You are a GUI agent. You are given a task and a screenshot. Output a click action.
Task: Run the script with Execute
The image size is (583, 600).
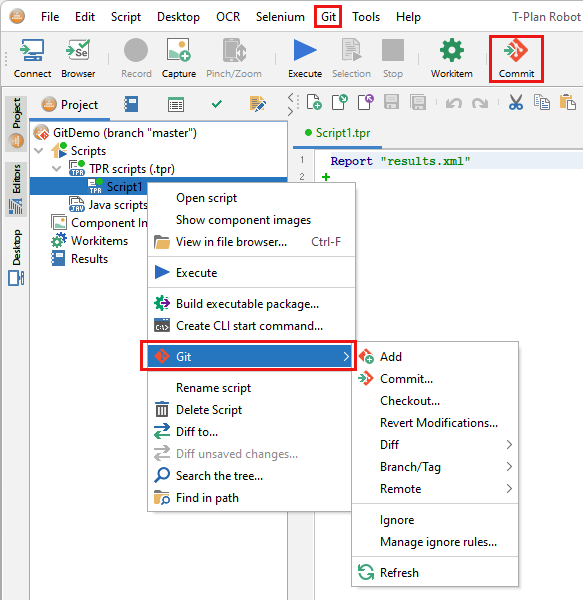tap(305, 59)
